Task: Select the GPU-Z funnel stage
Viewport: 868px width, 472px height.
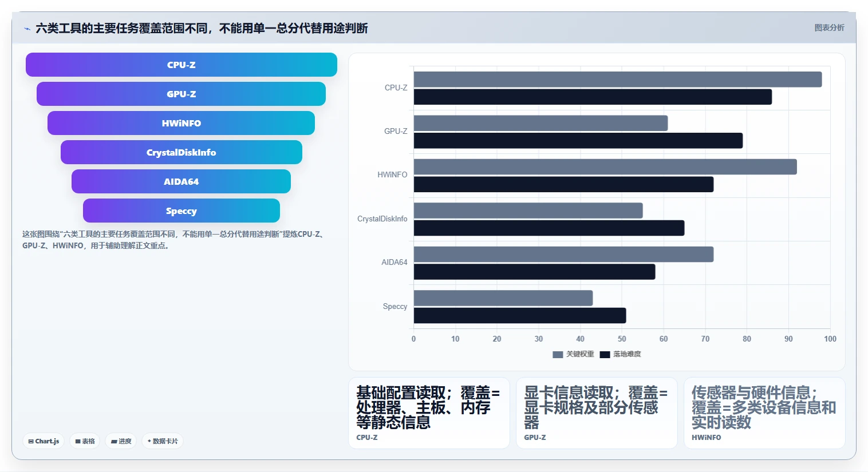Action: point(182,94)
